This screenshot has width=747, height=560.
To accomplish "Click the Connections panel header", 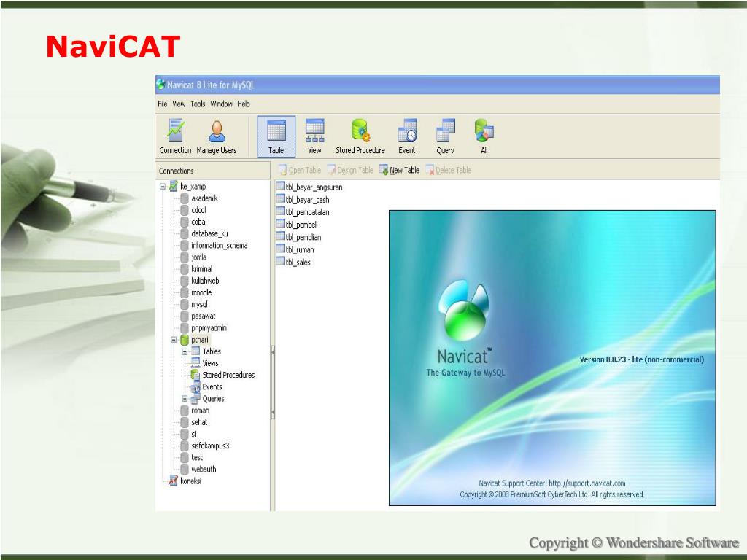I will click(x=213, y=171).
